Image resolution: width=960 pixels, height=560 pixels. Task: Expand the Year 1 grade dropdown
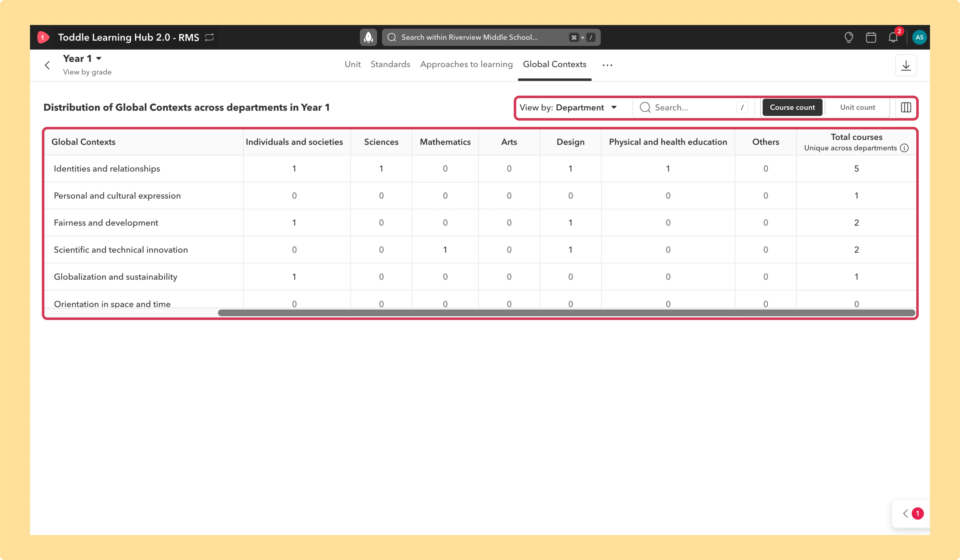click(82, 59)
